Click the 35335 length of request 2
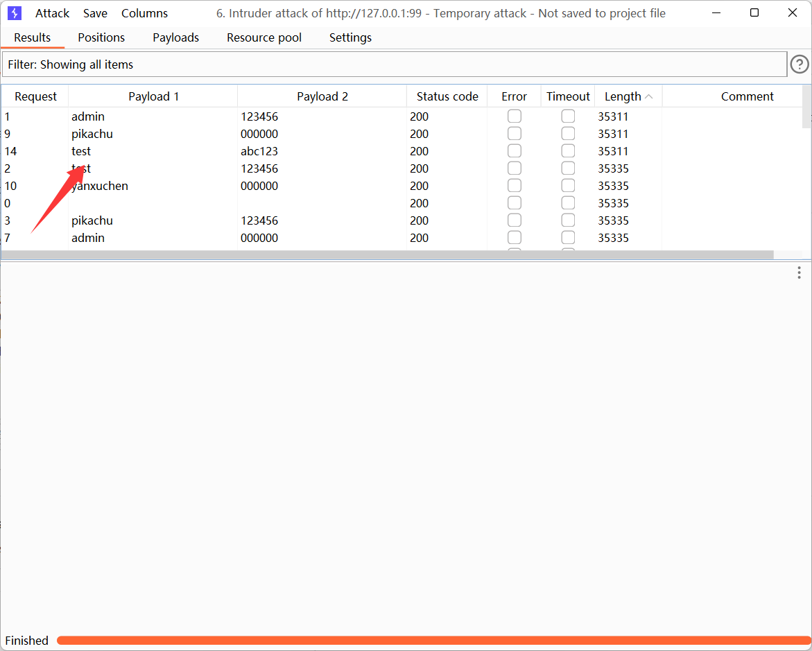 point(613,168)
